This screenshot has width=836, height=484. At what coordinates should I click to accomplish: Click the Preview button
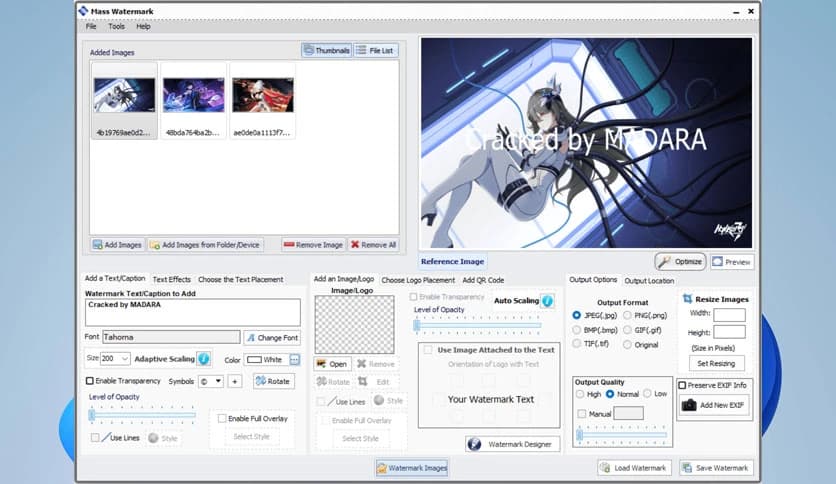pos(732,262)
